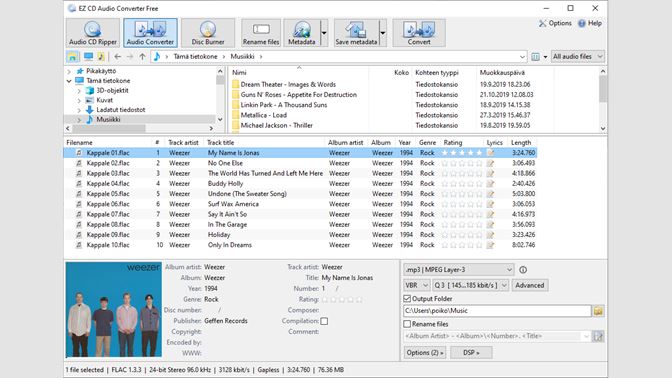Expand the Pikakäyttö tree node
Viewport: 672px width, 378px height.
[x=69, y=71]
